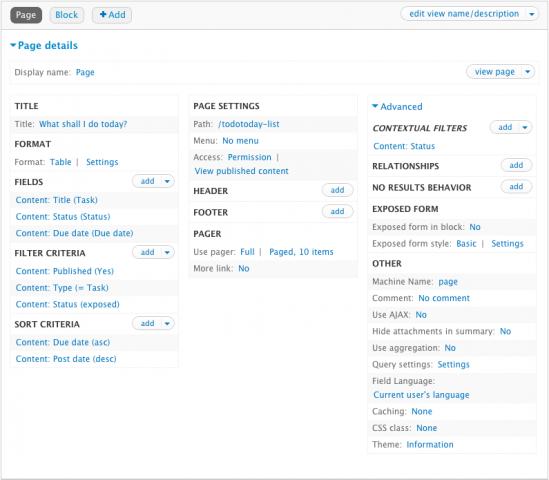Change the Table format link
Image resolution: width=549 pixels, height=480 pixels.
click(61, 162)
